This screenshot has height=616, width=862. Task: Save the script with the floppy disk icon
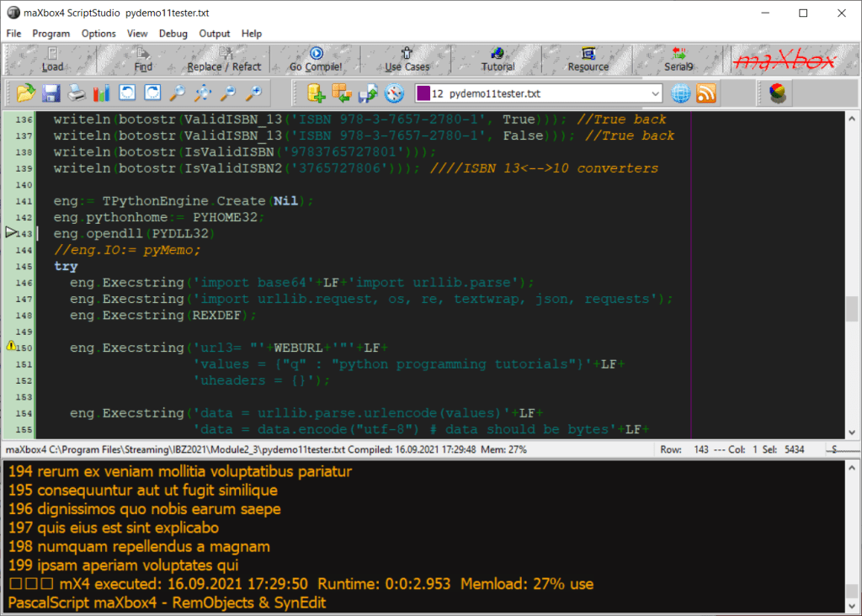(x=51, y=93)
